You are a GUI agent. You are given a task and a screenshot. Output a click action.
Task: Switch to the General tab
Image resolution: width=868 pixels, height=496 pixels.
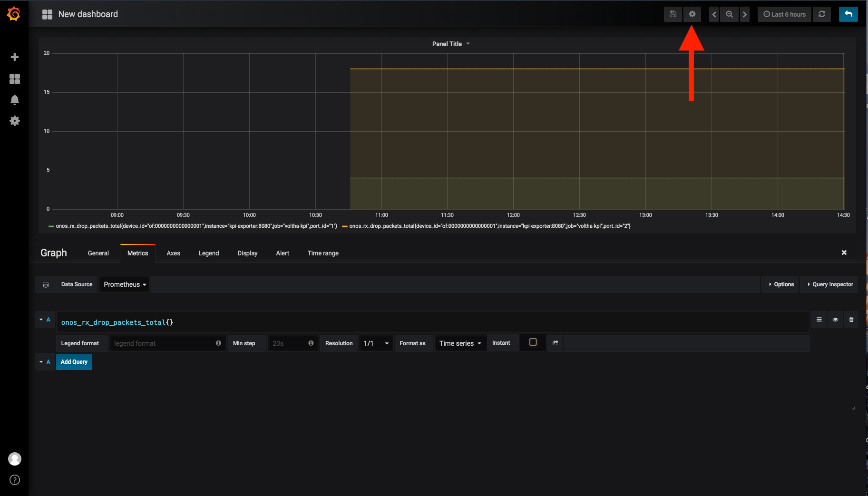pyautogui.click(x=98, y=253)
